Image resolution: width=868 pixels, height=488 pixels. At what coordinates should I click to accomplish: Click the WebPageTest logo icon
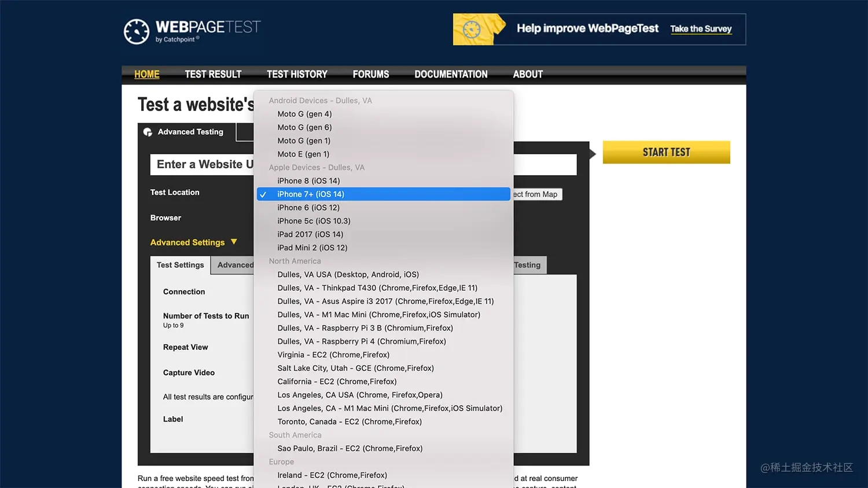(137, 31)
